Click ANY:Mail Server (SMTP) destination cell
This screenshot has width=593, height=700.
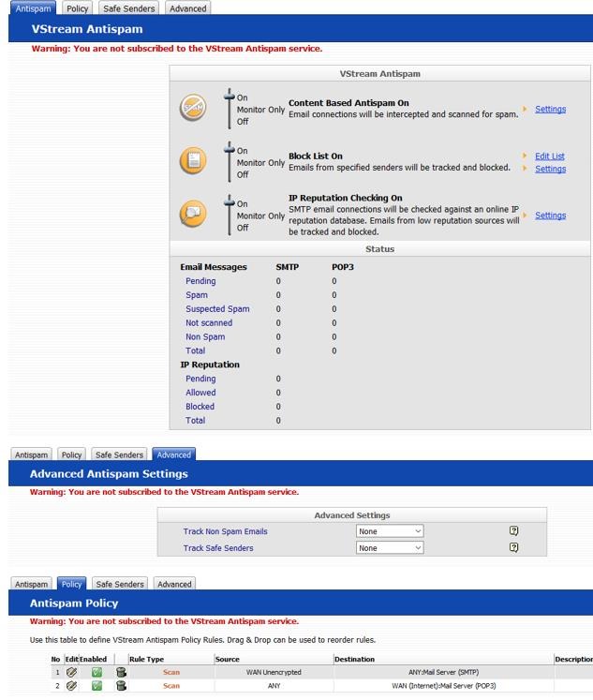click(443, 672)
